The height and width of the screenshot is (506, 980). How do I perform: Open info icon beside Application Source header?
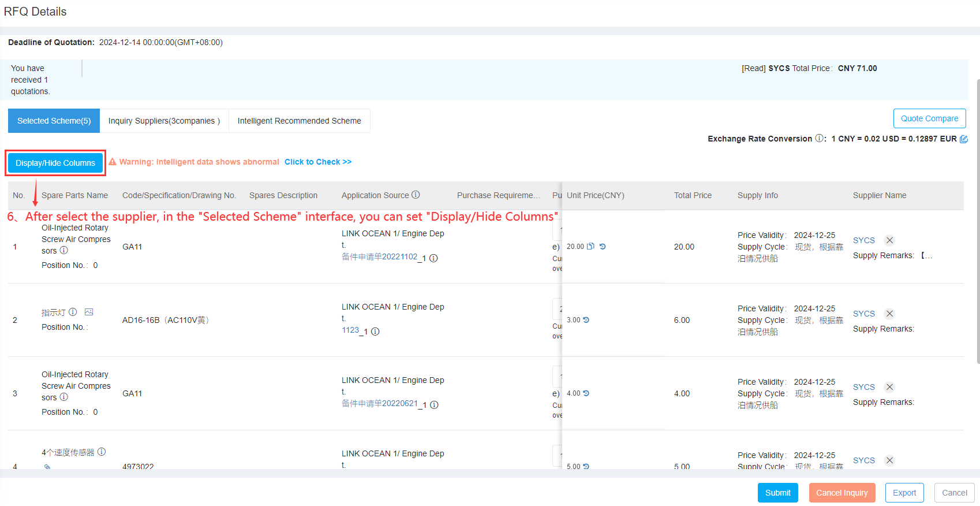[x=416, y=195]
